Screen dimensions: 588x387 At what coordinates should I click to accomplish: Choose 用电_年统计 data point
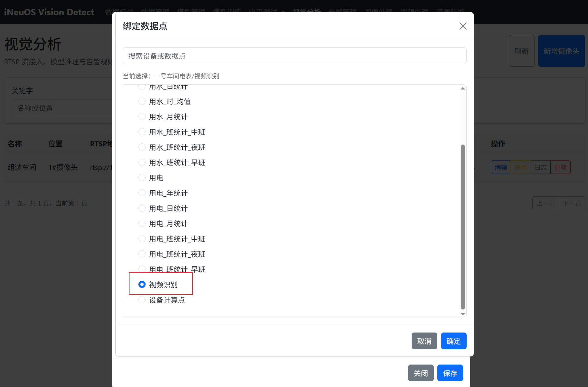pyautogui.click(x=142, y=193)
